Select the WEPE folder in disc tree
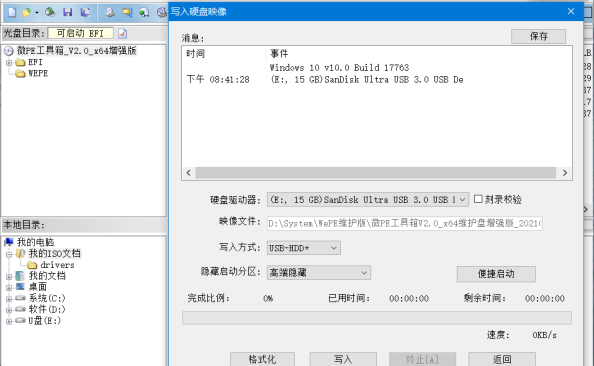The image size is (594, 366). click(x=38, y=74)
